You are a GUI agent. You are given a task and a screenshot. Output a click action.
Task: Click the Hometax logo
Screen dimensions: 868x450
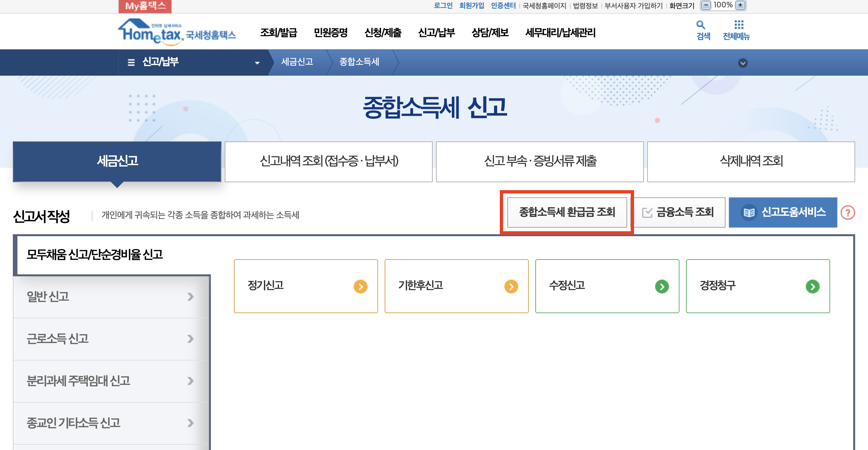(x=177, y=32)
